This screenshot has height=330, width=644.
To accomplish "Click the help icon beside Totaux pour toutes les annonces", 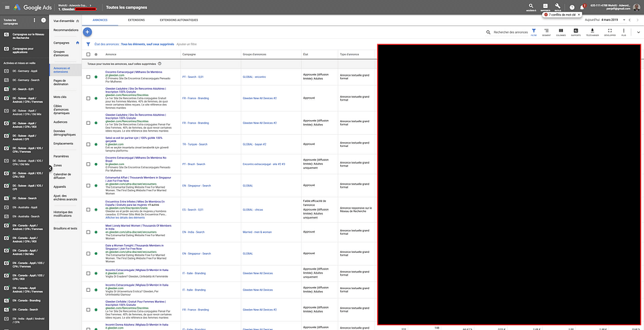I will click(x=160, y=64).
